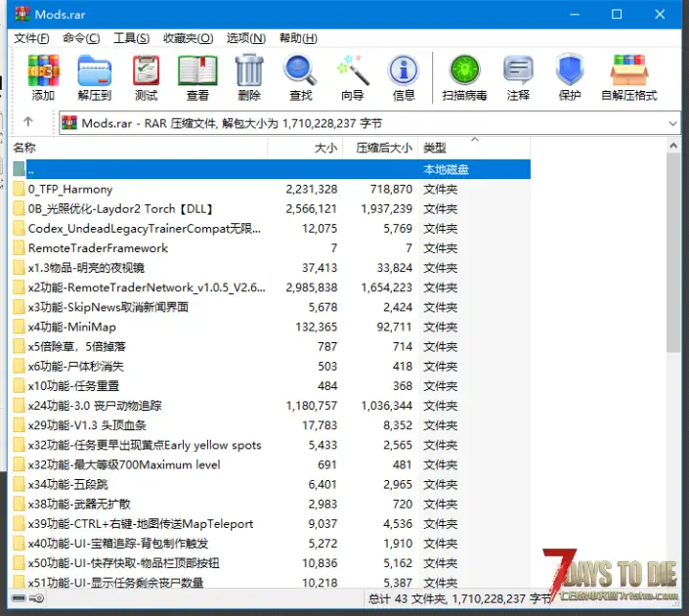The image size is (689, 616).
Task: Select x3功能-SkipNews取消新闻界面 folder
Action: (x=108, y=307)
